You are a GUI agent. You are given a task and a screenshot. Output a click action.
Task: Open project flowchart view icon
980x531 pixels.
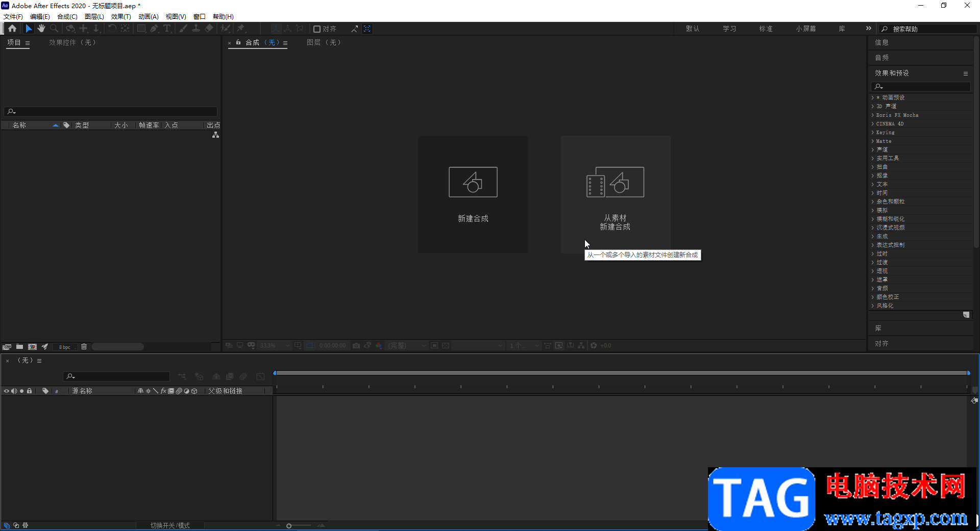(215, 135)
